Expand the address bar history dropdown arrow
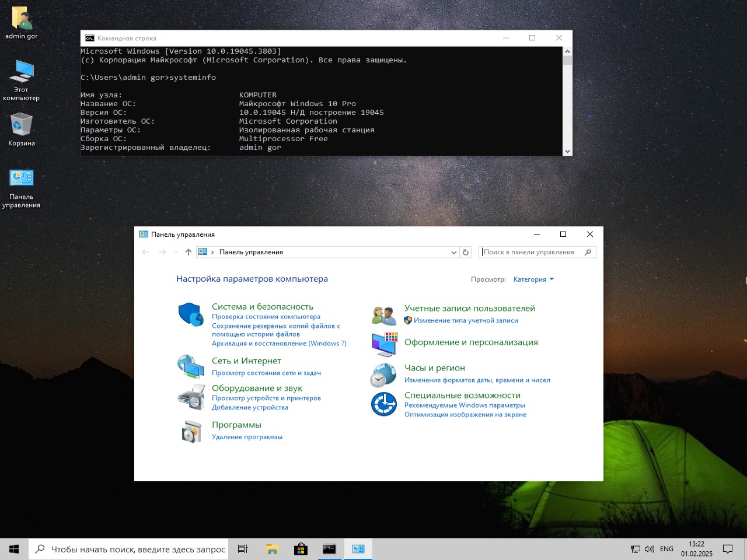 [453, 253]
